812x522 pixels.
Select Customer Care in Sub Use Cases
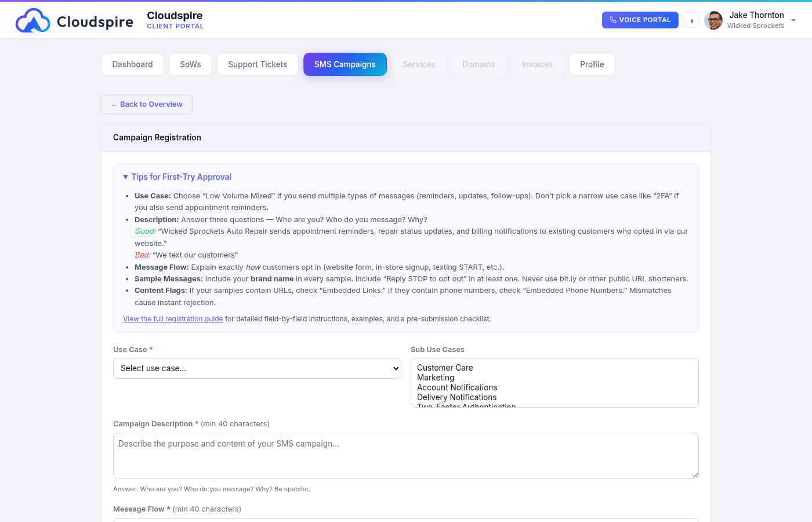pos(445,368)
